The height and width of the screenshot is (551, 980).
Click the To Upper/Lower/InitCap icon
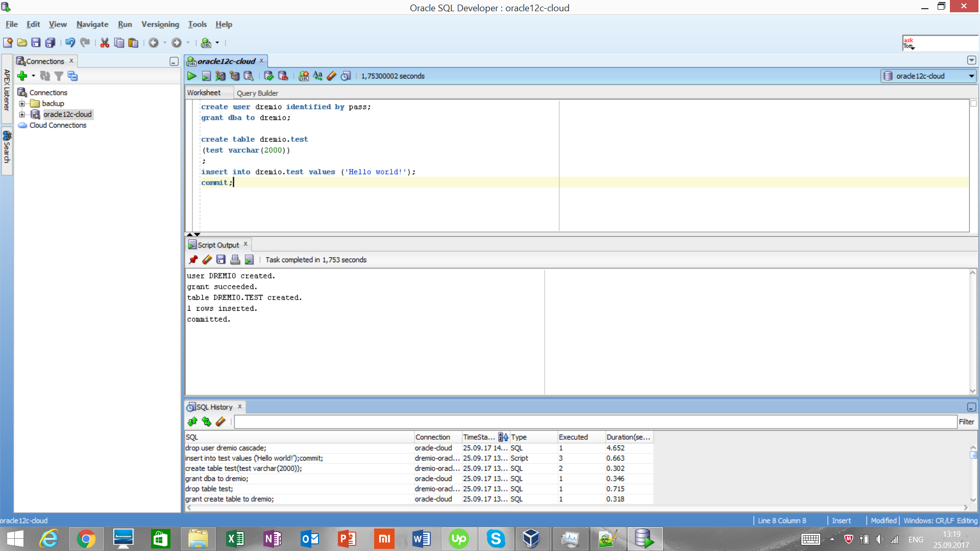[317, 76]
